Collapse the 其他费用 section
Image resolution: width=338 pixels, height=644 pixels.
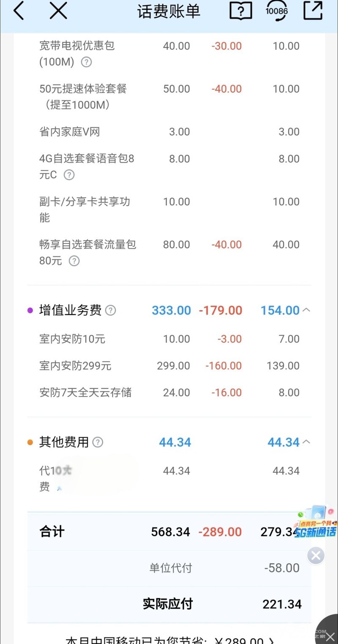(x=307, y=442)
